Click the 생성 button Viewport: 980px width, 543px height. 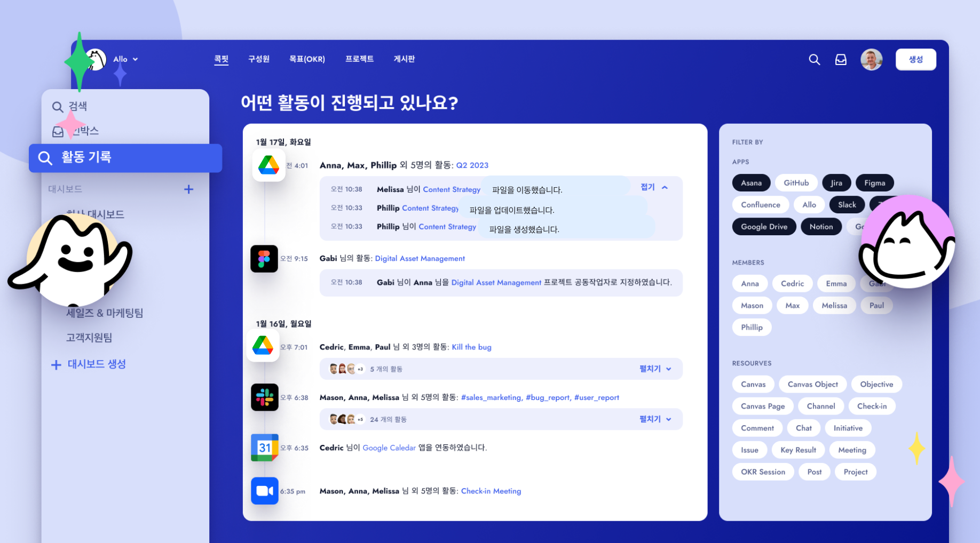915,59
